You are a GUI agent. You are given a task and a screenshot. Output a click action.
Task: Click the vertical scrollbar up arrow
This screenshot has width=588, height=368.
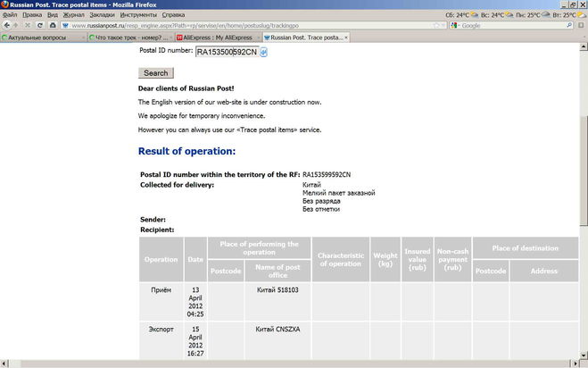point(584,47)
